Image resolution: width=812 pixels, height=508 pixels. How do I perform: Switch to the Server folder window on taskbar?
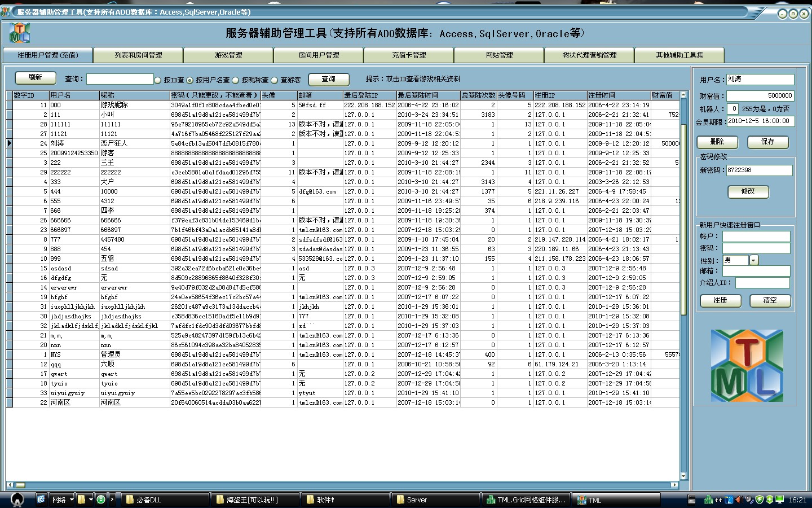pyautogui.click(x=435, y=500)
